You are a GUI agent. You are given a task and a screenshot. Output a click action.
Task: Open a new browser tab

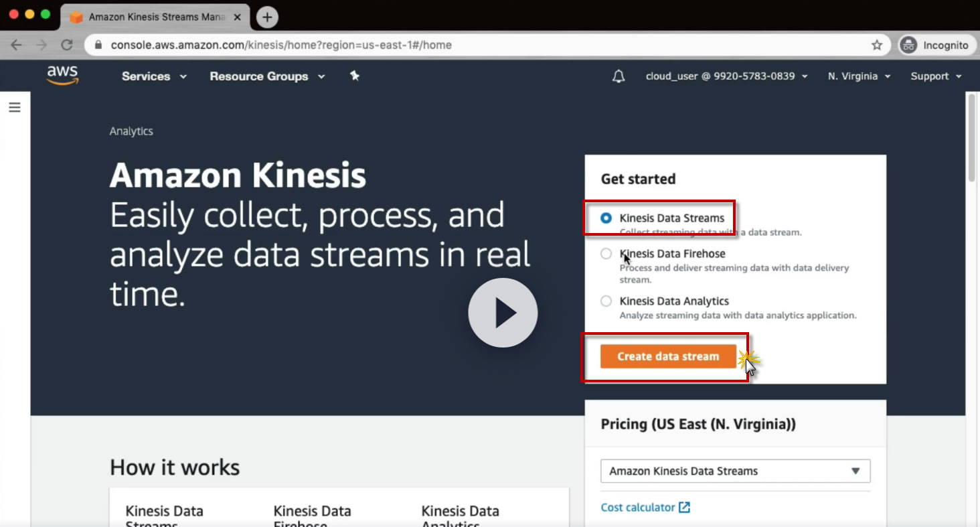click(x=267, y=17)
